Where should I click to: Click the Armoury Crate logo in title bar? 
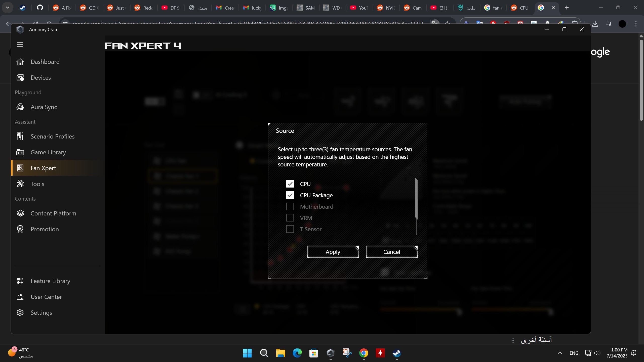[x=20, y=30]
